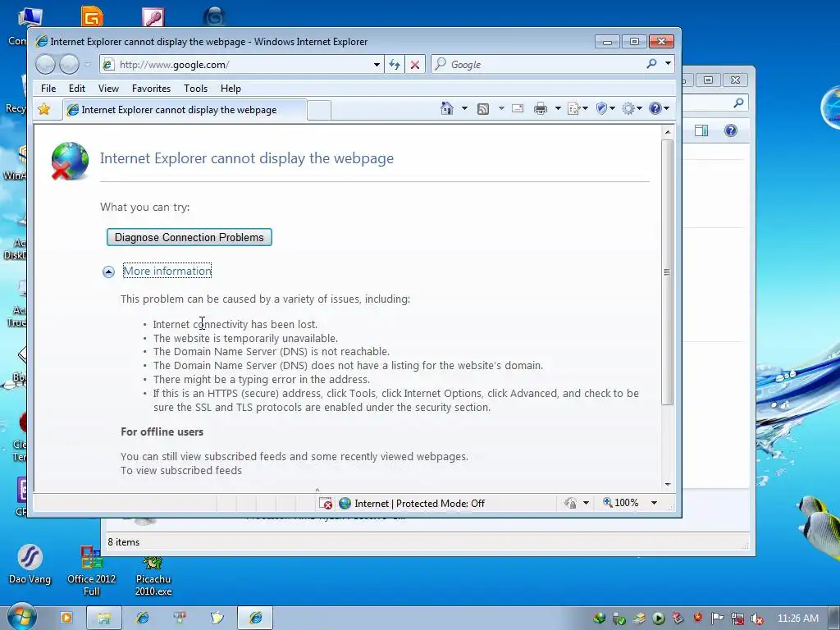Viewport: 840px width, 630px height.
Task: Click the IE Forward arrow button
Action: click(x=69, y=65)
